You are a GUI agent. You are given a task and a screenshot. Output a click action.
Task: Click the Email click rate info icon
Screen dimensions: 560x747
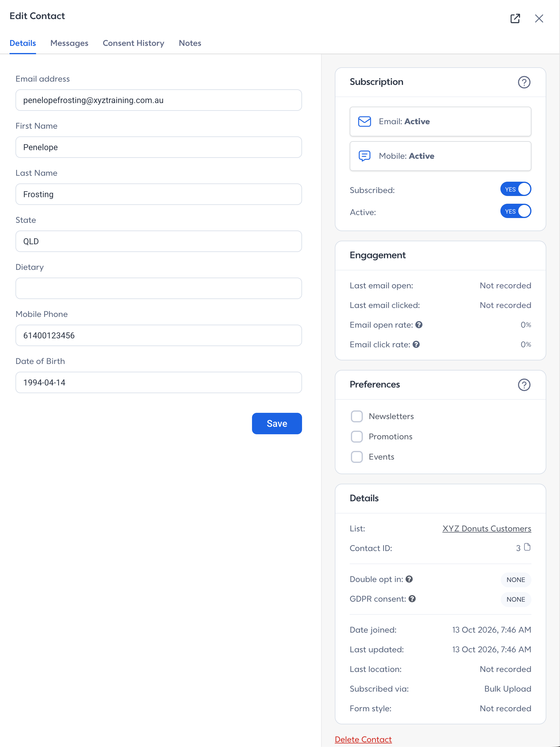point(416,344)
